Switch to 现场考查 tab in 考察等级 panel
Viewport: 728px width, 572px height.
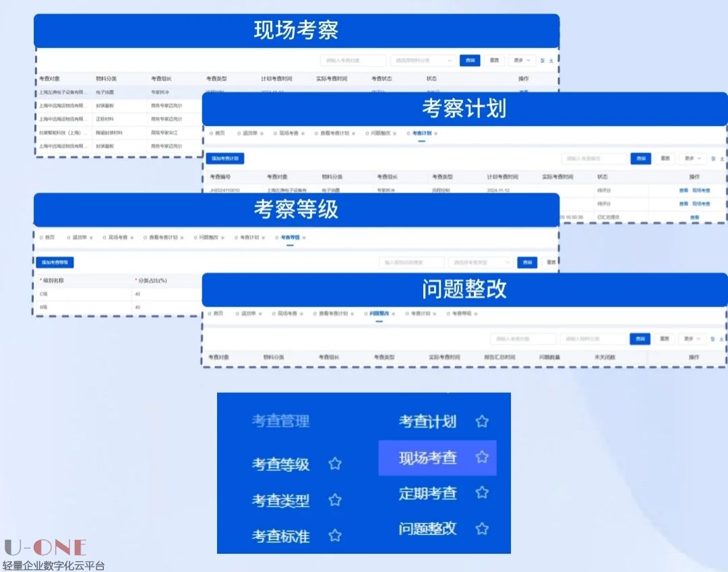pyautogui.click(x=118, y=237)
